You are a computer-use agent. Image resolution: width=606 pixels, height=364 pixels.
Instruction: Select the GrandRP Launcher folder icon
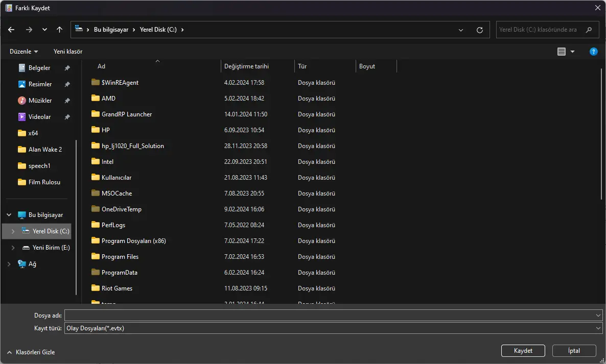(x=96, y=114)
